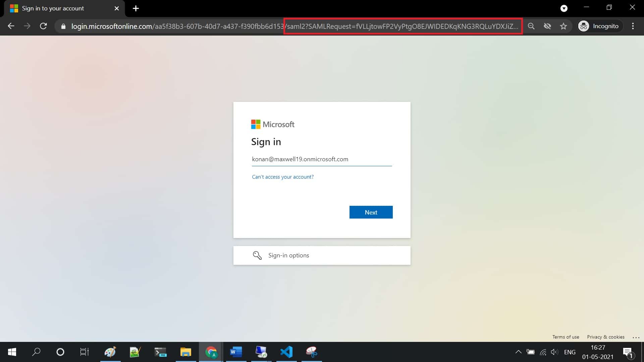The height and width of the screenshot is (362, 644).
Task: Open the Wi-Fi network tray icon
Action: pyautogui.click(x=543, y=352)
